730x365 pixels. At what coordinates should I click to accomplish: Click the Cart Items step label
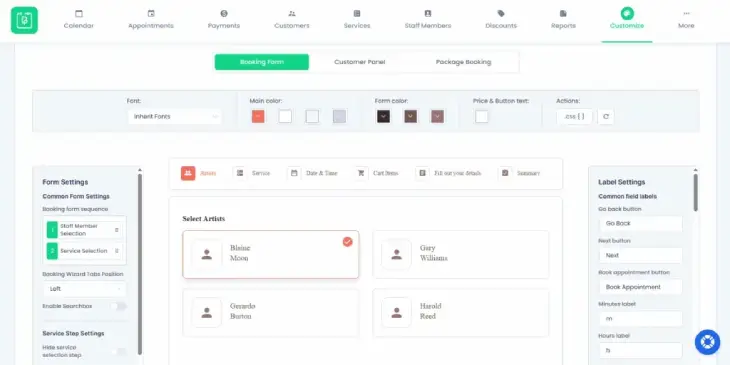click(x=385, y=173)
